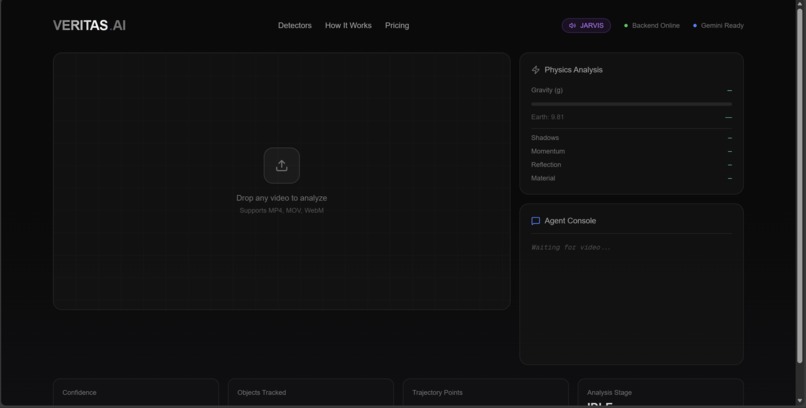Click the Objects Tracked card label
Viewport: 806px width, 408px height.
[262, 393]
